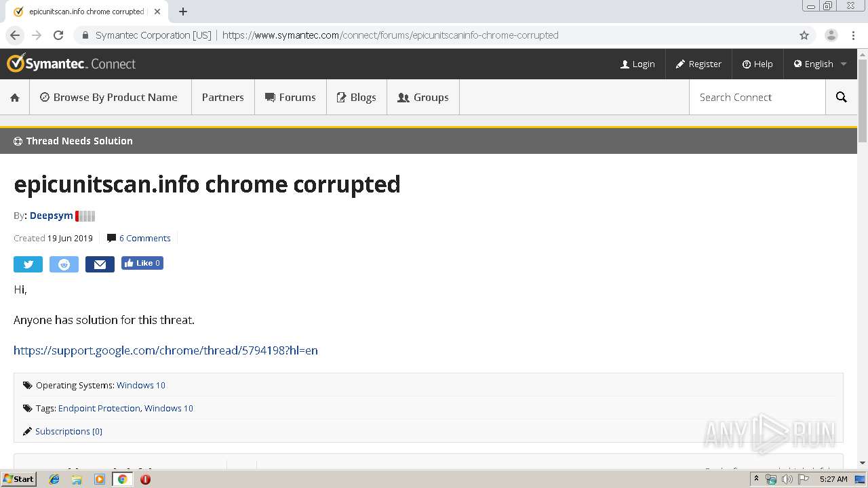The width and height of the screenshot is (868, 488).
Task: Click the 6 Comments link
Action: [144, 238]
